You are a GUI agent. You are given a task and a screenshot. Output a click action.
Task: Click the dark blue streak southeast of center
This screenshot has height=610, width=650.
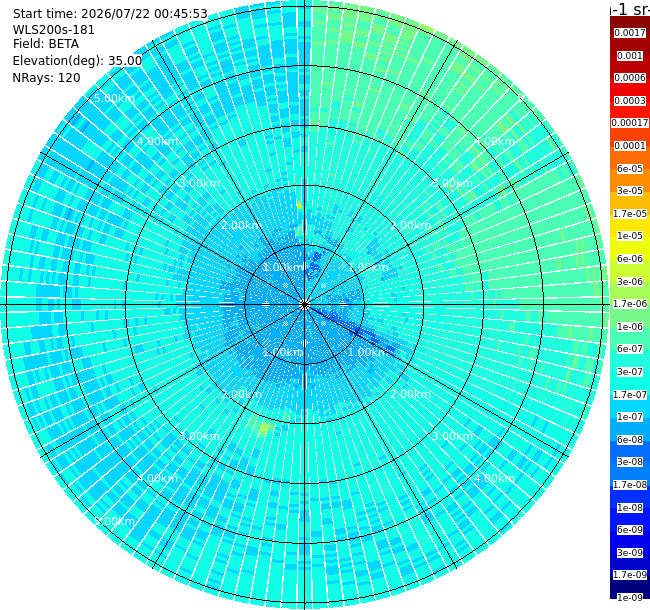(x=352, y=329)
